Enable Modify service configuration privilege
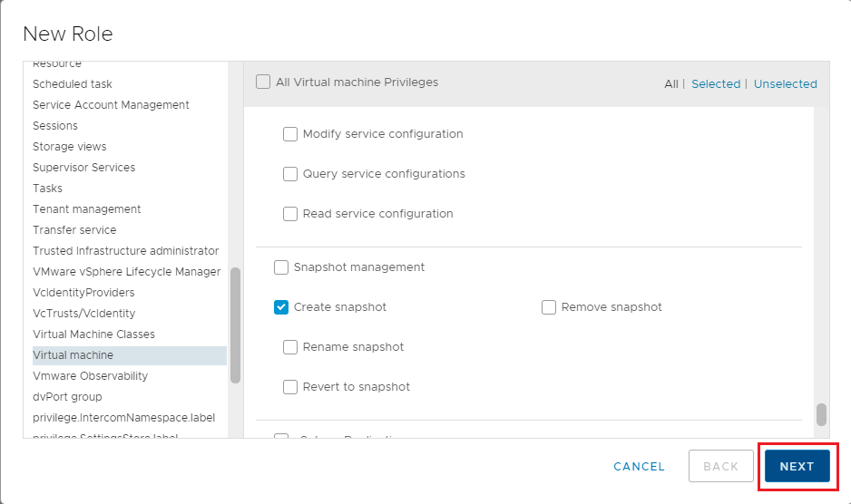851x504 pixels. 290,134
